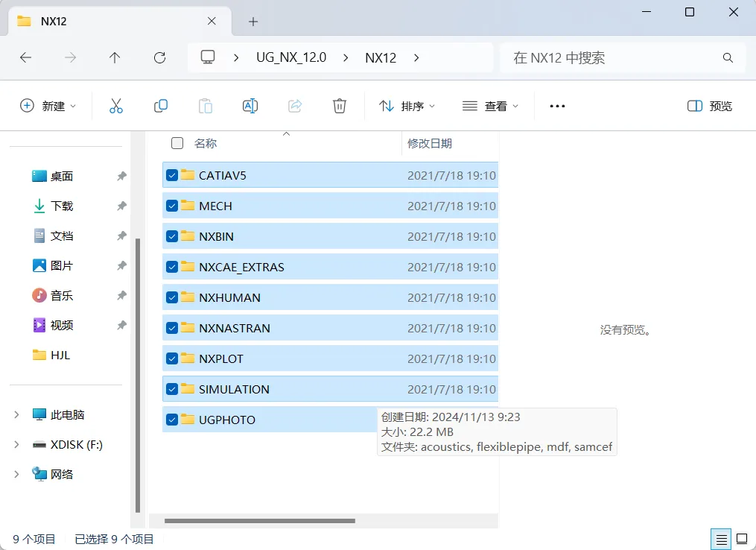Uncheck the MECH folder checkbox
Image resolution: width=756 pixels, height=550 pixels.
pyautogui.click(x=171, y=206)
